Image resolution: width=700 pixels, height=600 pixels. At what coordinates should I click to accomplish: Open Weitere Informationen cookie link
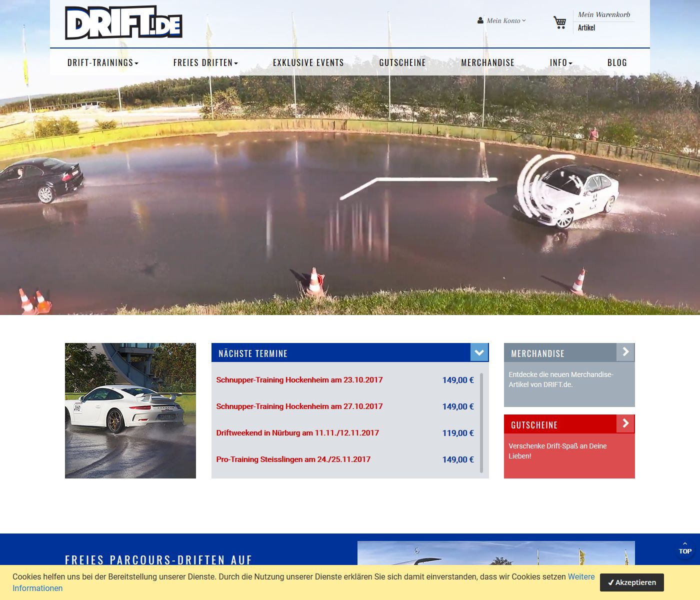[x=581, y=576]
